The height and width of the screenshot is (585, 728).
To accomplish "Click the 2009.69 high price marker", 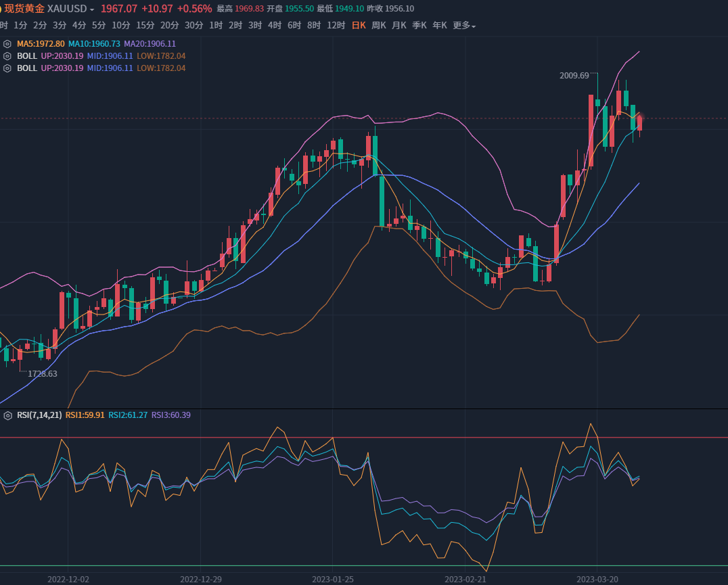I will coord(574,76).
